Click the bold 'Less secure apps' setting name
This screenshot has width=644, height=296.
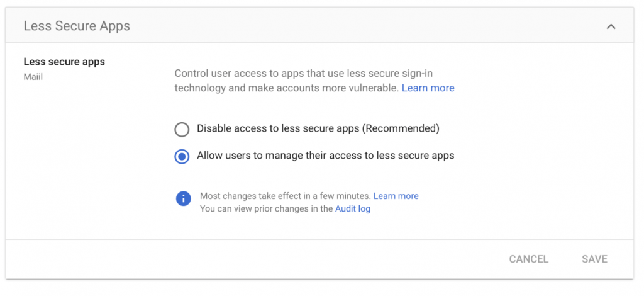coord(64,62)
